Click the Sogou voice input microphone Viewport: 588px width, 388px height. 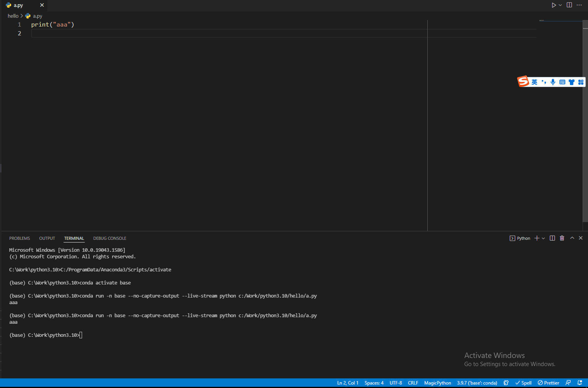click(x=553, y=82)
